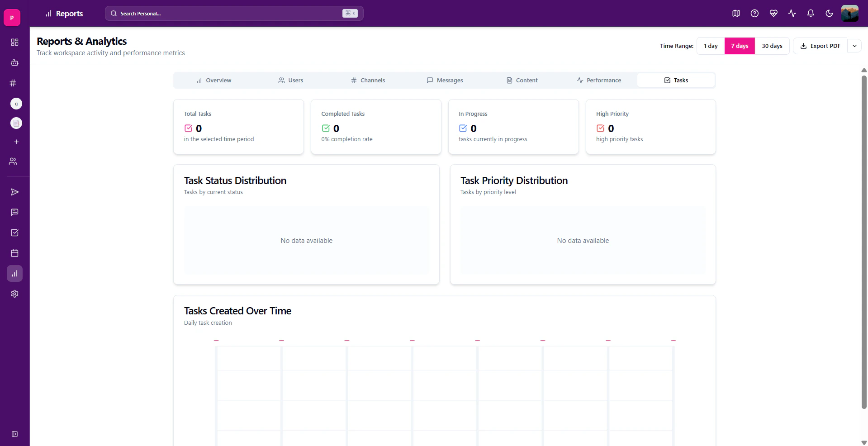
Task: Open the activity pulse icon in top bar
Action: coord(792,14)
